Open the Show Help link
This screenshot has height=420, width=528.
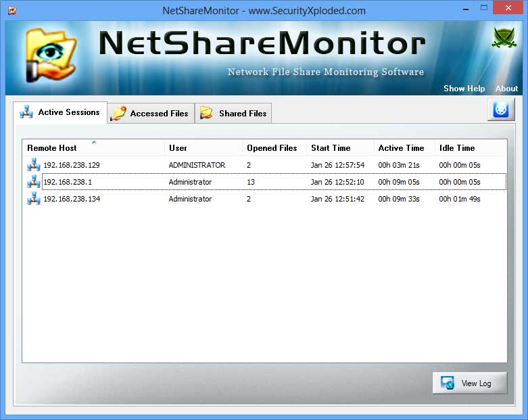click(x=464, y=89)
